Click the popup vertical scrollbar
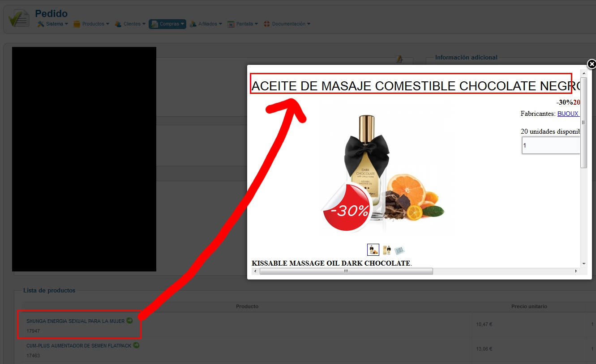 [x=583, y=123]
